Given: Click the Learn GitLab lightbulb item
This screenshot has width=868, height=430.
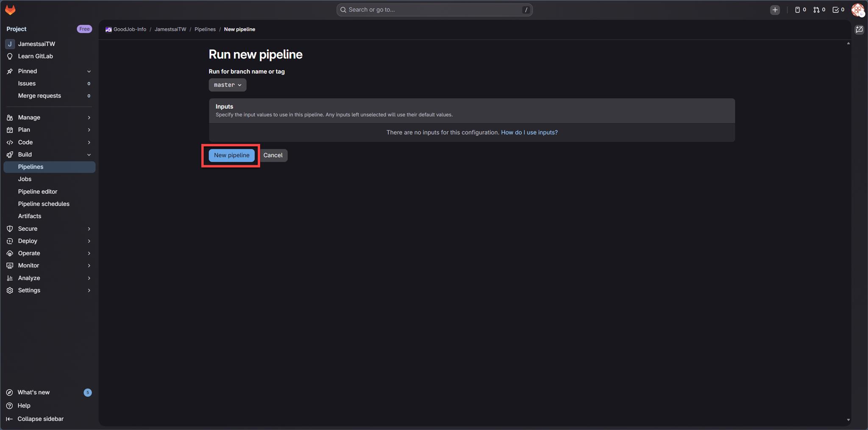Looking at the screenshot, I should (35, 56).
